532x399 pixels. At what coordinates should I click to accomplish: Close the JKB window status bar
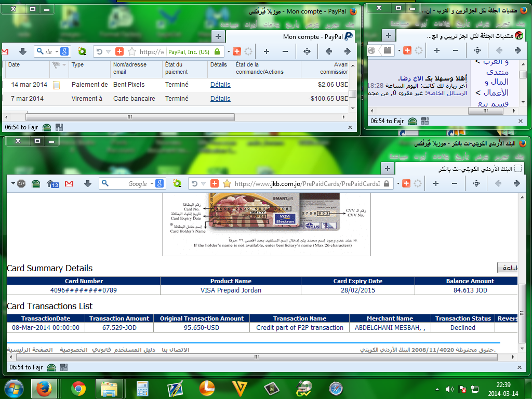point(519,367)
